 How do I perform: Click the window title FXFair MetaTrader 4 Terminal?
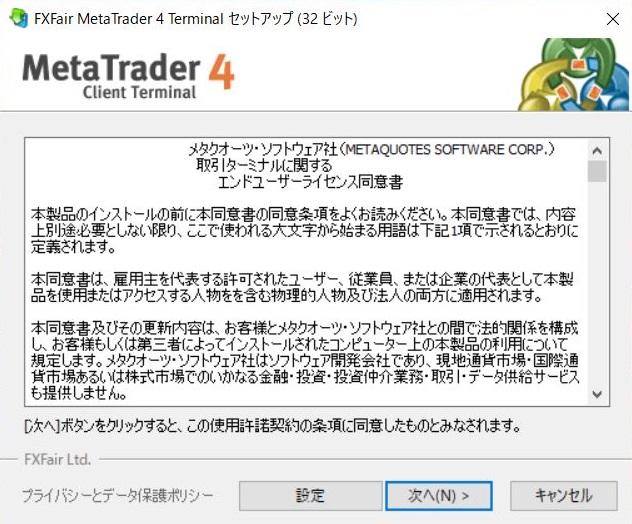pos(129,19)
